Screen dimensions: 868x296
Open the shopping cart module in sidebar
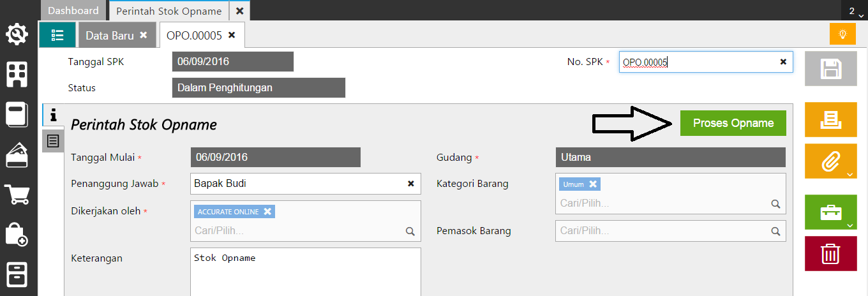pos(17,194)
